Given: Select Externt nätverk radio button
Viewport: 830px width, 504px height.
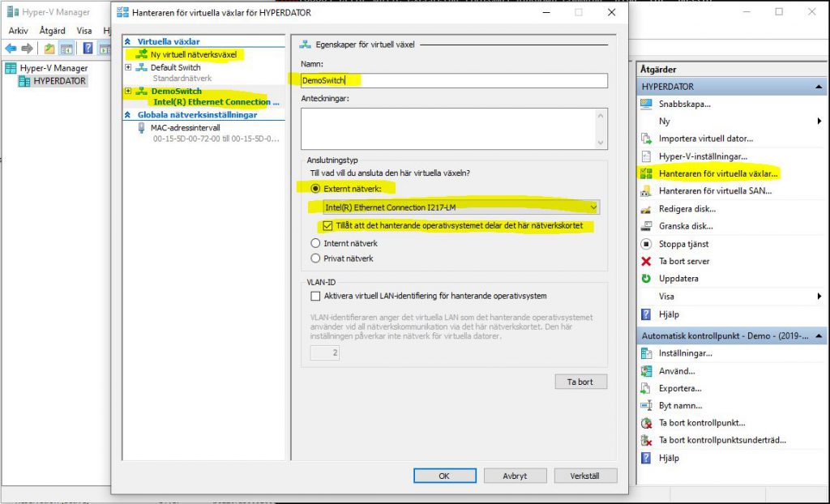Looking at the screenshot, I should coord(315,189).
